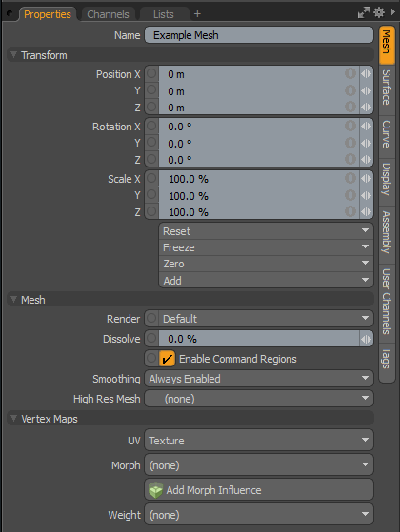
Task: Click the panel settings gear icon
Action: click(x=379, y=13)
